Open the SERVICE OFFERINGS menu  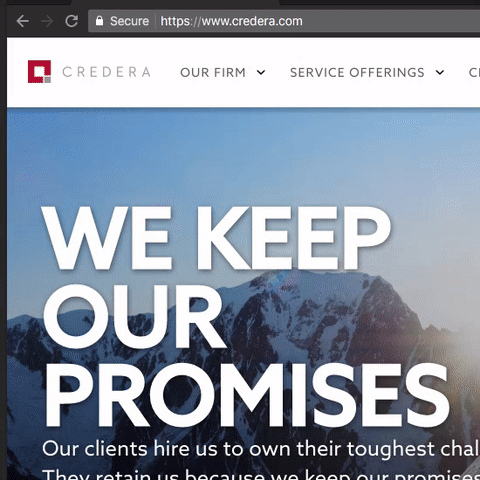coord(357,72)
